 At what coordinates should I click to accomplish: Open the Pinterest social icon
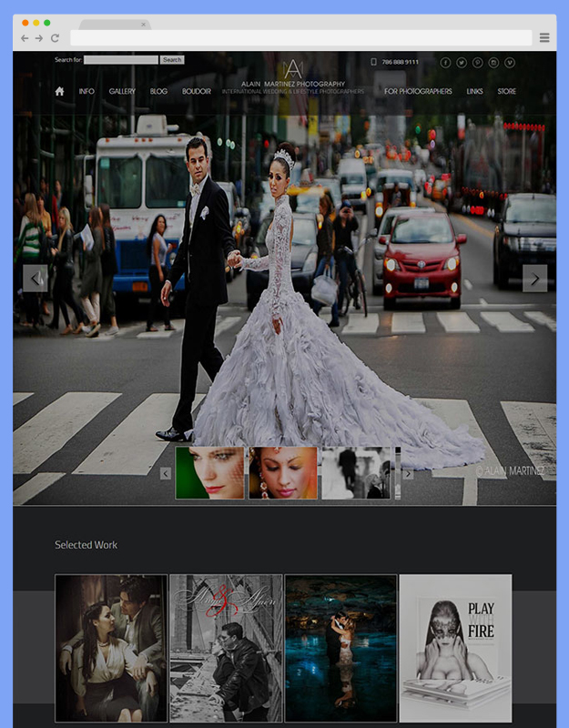477,63
